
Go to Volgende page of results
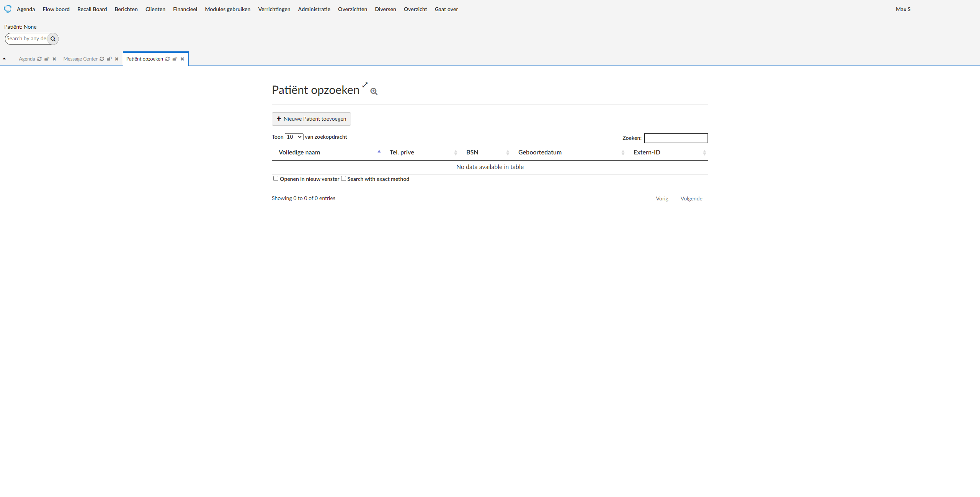tap(691, 198)
